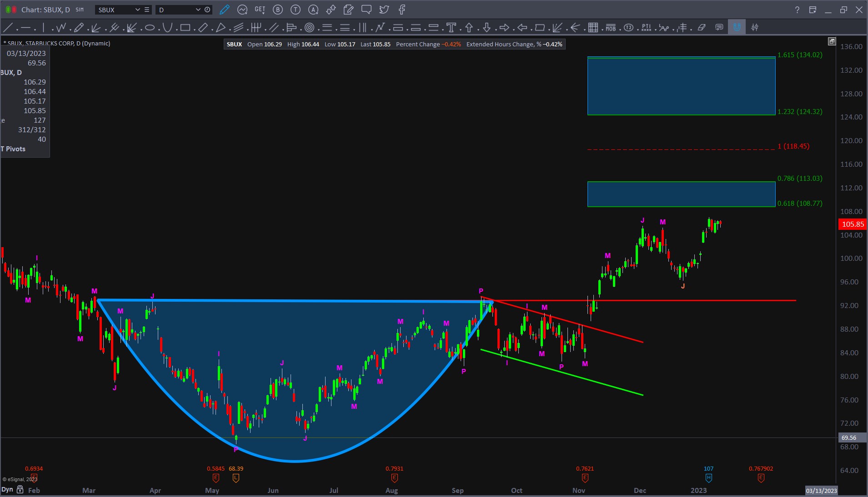868x497 pixels.
Task: Select the rectangle drawing tool
Action: [185, 28]
